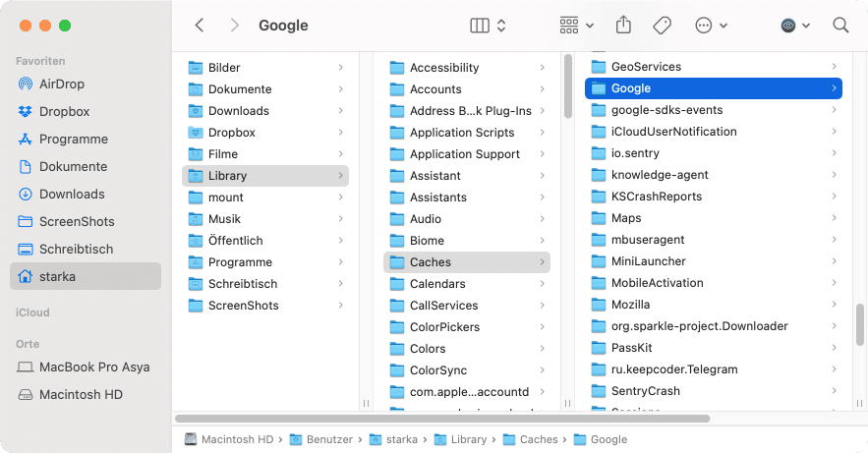This screenshot has width=868, height=453.
Task: Open the MiniLauncher folder
Action: (714, 261)
